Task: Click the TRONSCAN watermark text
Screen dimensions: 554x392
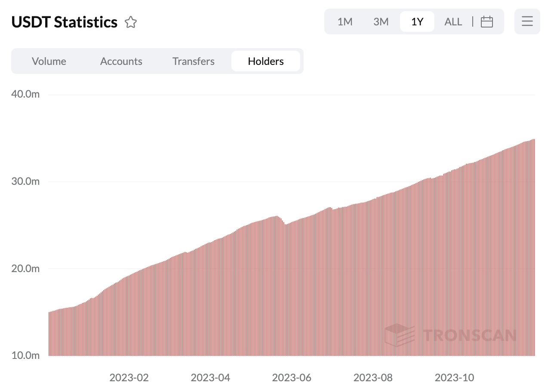Action: (470, 335)
